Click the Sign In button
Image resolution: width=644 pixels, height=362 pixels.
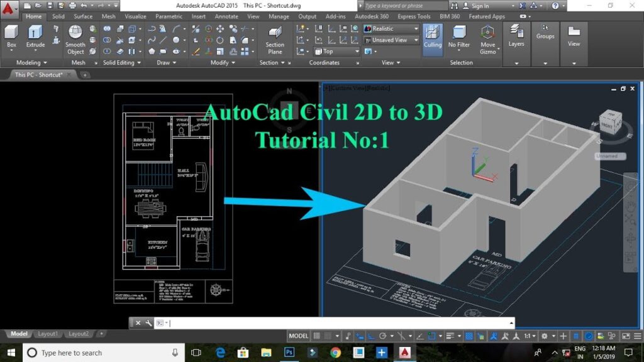(x=480, y=6)
